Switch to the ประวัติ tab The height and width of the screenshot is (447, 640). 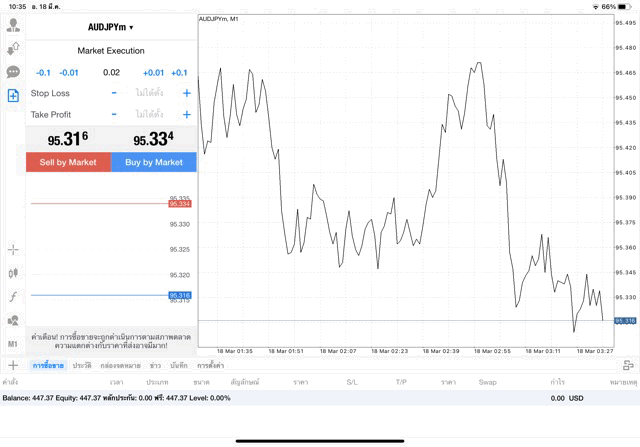(x=82, y=366)
